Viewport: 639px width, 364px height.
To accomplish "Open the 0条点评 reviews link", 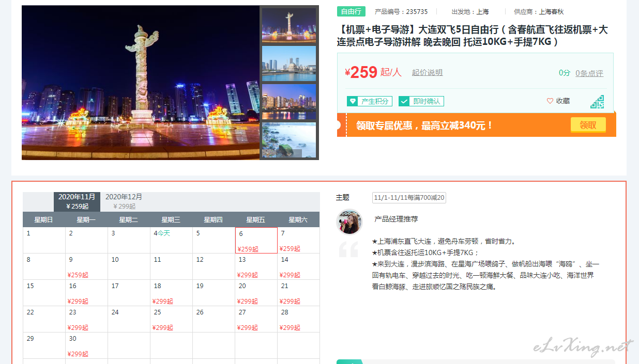I will click(x=589, y=73).
